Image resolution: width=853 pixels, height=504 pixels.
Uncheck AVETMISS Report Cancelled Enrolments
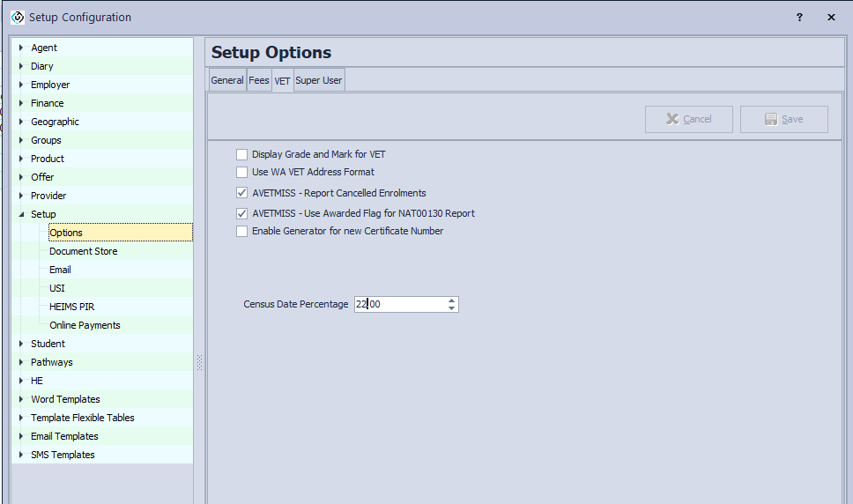tap(241, 193)
